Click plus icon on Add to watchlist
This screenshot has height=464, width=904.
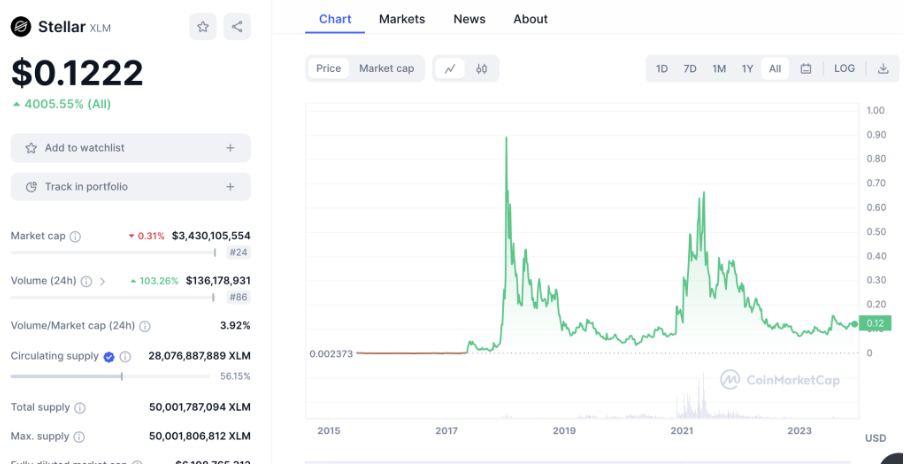click(x=230, y=148)
